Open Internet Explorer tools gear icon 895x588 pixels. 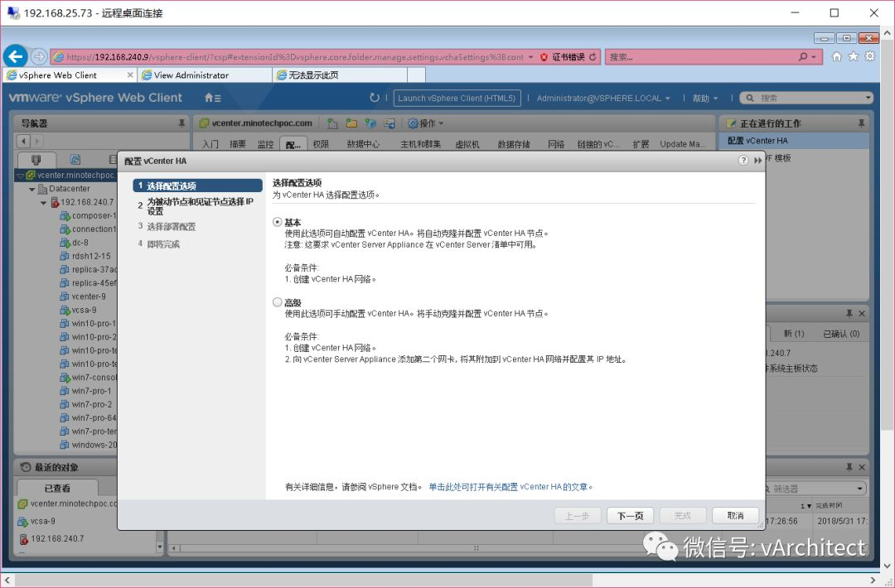point(870,56)
